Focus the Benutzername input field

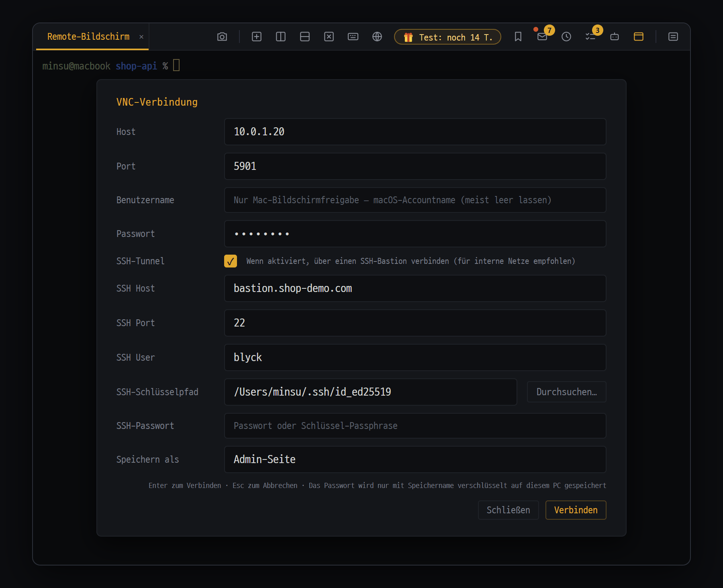[x=415, y=200]
